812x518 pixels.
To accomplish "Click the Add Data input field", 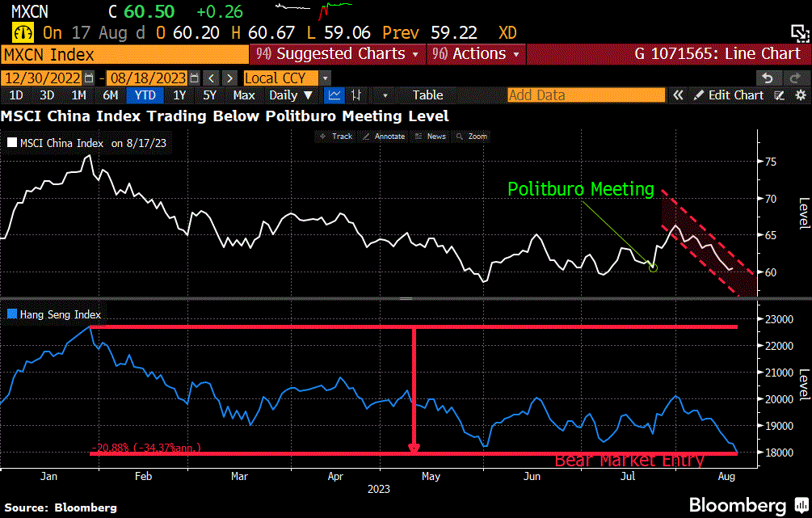I will pos(587,95).
